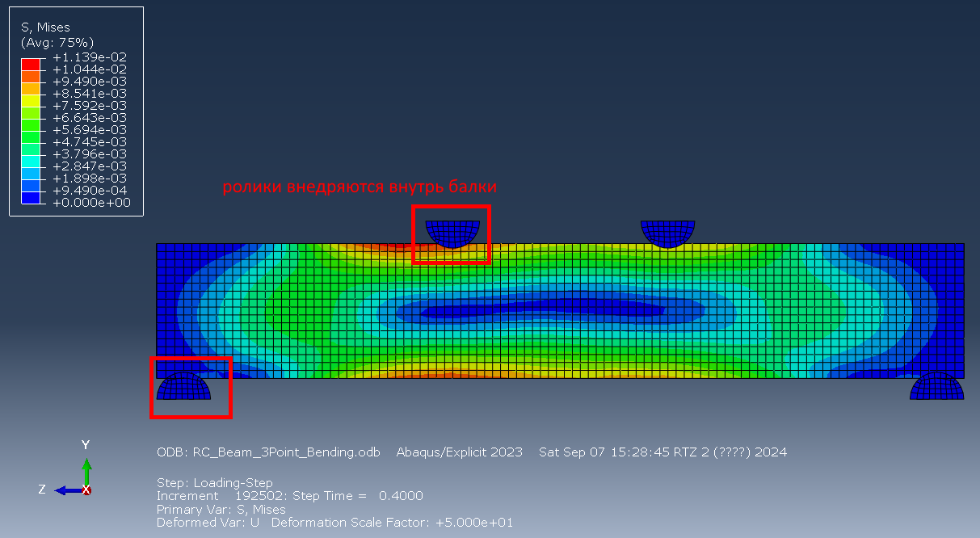Click the 'Deformed Var: U' scale factor line
This screenshot has width=980, height=538.
tap(334, 523)
